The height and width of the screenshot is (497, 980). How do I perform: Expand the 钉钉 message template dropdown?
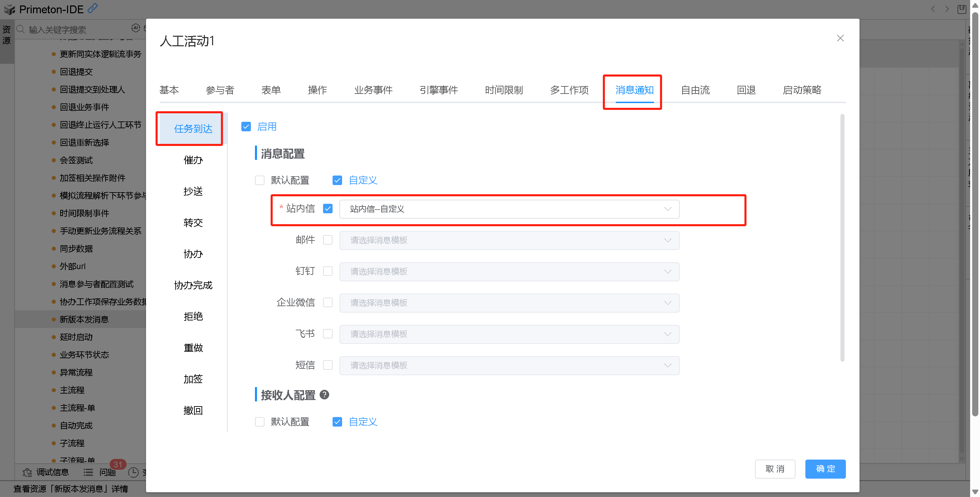(509, 271)
